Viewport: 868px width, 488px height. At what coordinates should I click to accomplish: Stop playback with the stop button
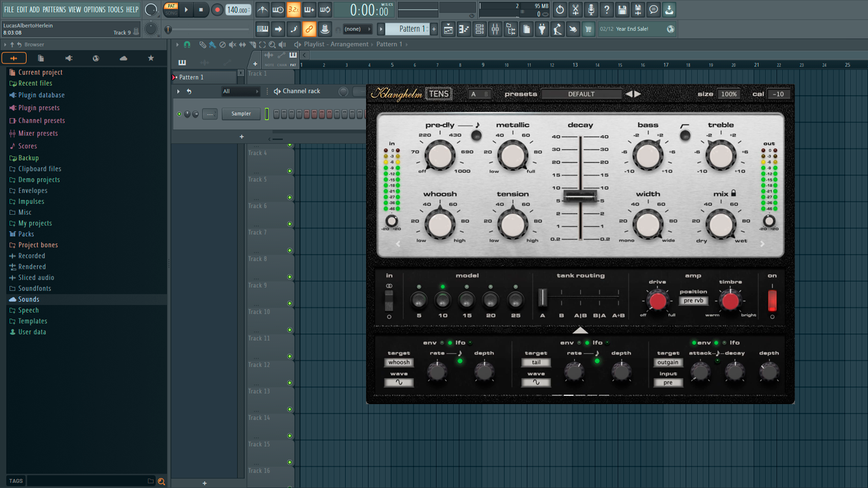[x=201, y=10]
